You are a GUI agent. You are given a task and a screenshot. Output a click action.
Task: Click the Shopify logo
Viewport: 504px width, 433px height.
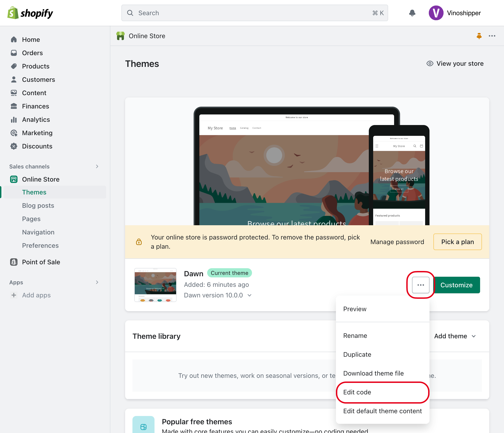[x=30, y=13]
